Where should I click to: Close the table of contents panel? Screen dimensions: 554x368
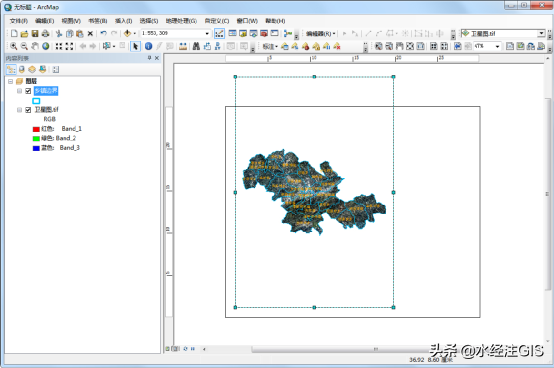[x=157, y=58]
